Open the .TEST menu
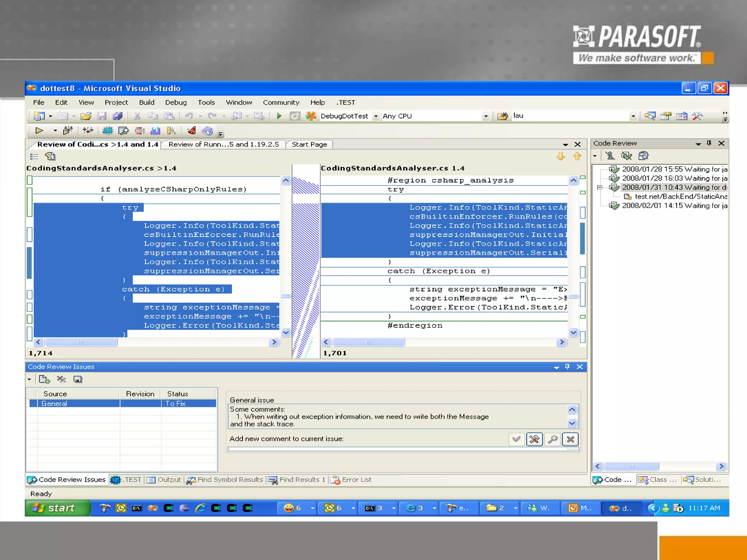This screenshot has height=560, width=747. pyautogui.click(x=345, y=102)
